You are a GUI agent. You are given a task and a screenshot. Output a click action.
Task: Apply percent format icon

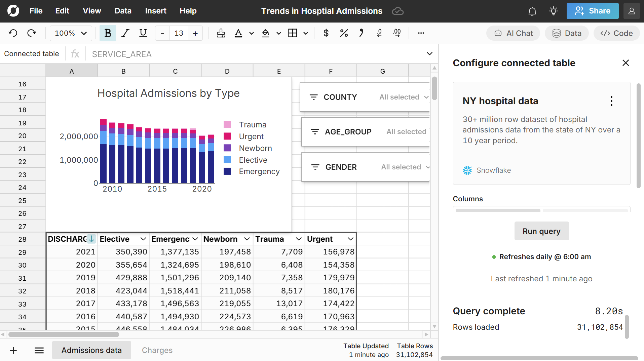coord(344,33)
